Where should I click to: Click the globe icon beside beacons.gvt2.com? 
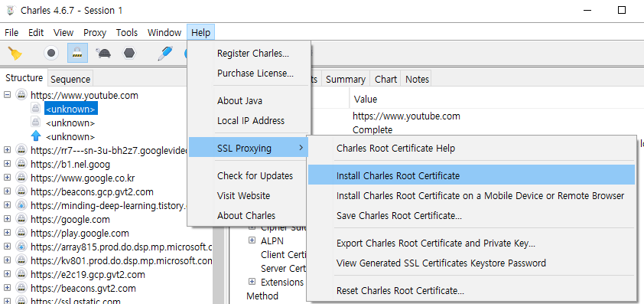click(21, 288)
